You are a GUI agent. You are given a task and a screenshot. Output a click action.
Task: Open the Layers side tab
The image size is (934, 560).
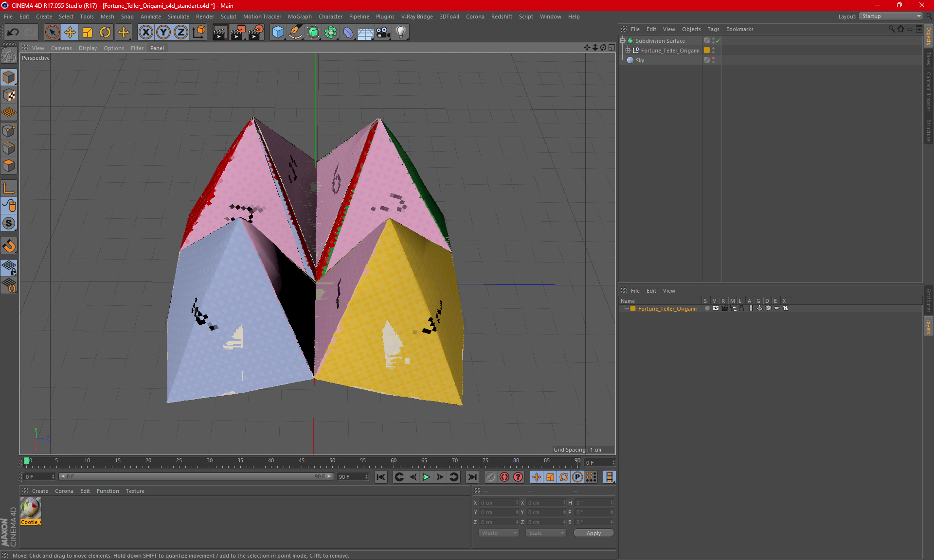pyautogui.click(x=929, y=326)
